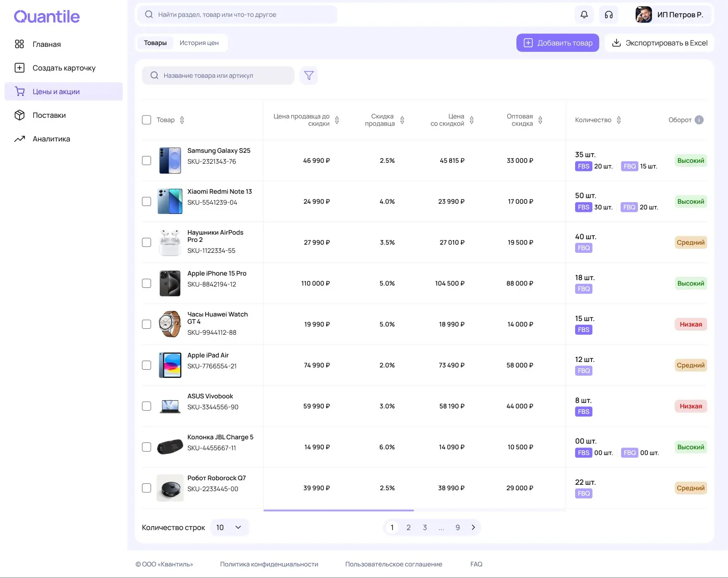Click the Apple iPad Air product image

pos(170,365)
